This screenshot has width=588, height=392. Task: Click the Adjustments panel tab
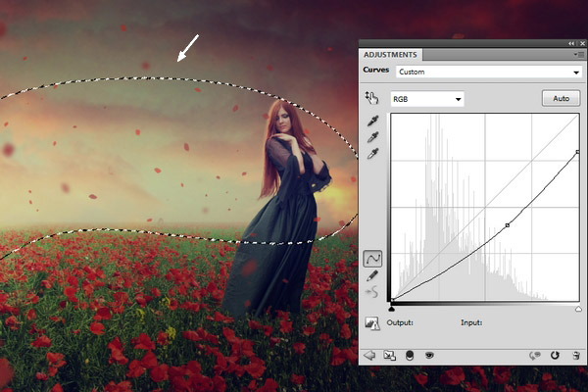(x=390, y=55)
